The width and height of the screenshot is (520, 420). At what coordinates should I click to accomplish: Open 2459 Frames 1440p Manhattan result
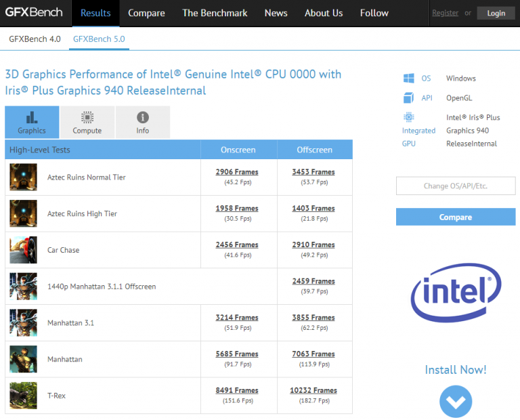[x=313, y=281]
